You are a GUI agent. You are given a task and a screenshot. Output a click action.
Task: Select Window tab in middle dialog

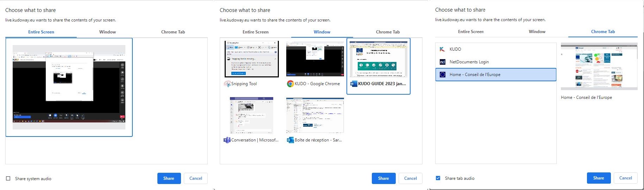[x=322, y=32]
